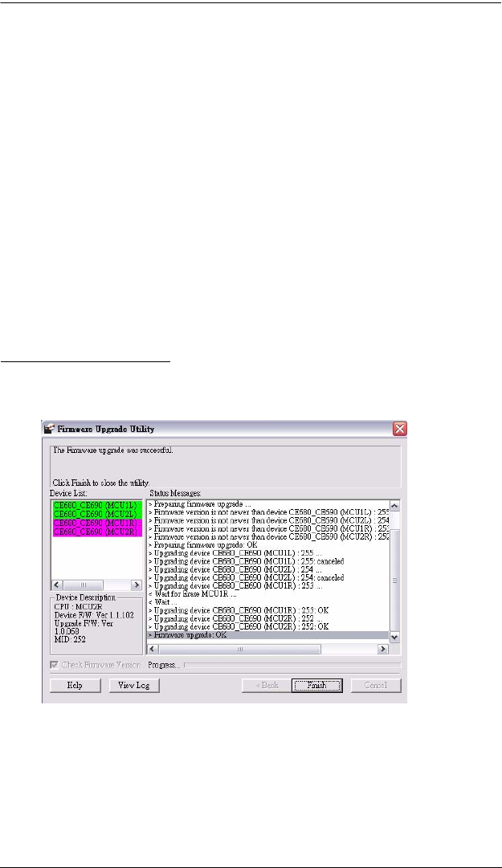Screen dimensions: 502x868
Task: Click Status Messages scroll up arrow
Action: click(x=394, y=505)
